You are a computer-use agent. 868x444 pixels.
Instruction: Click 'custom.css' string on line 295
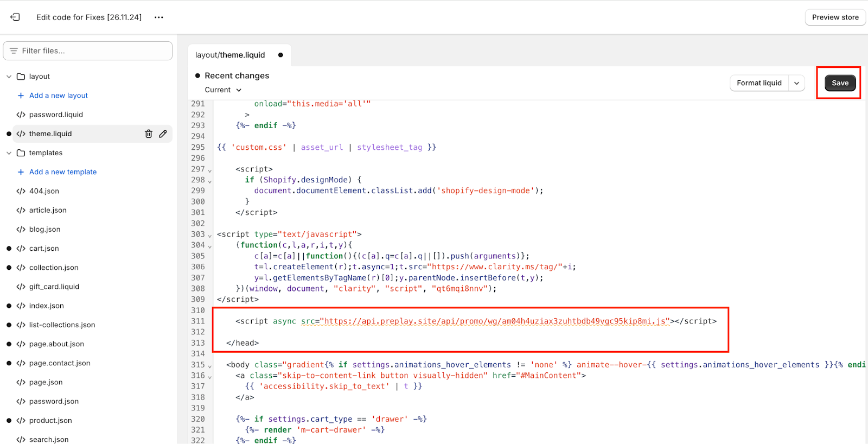[259, 147]
